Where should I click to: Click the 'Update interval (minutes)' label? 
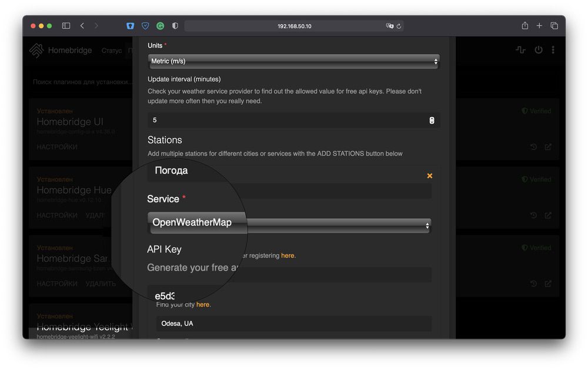coord(184,79)
